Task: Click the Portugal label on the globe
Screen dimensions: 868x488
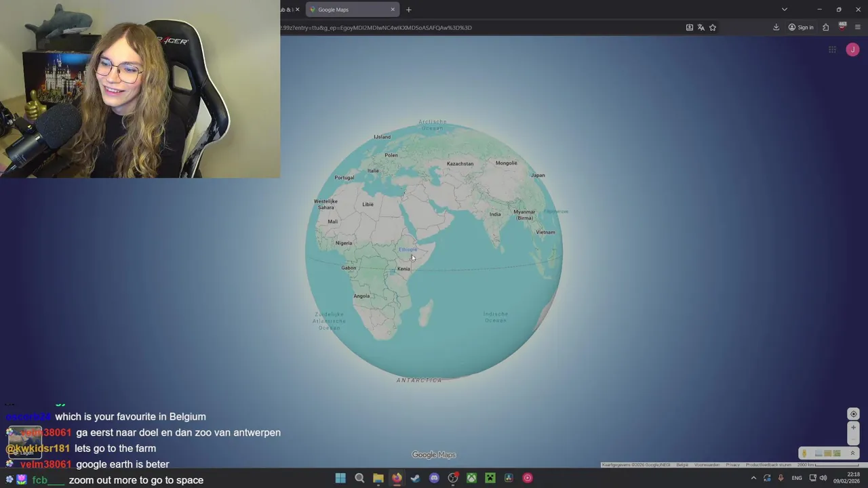Action: [x=344, y=178]
